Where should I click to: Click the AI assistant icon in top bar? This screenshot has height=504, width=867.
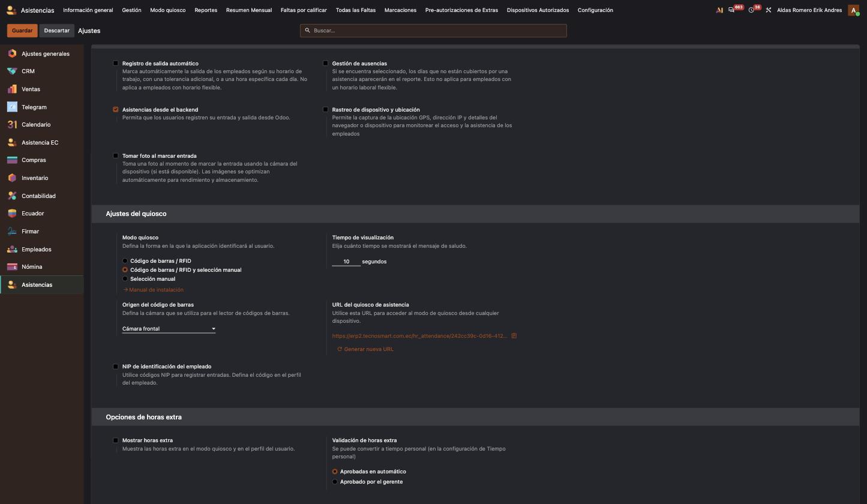tap(719, 10)
